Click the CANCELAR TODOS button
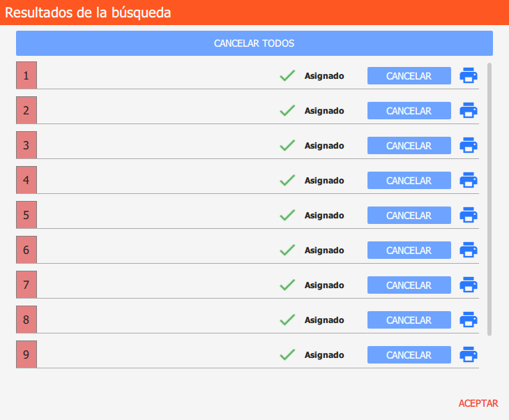 254,43
